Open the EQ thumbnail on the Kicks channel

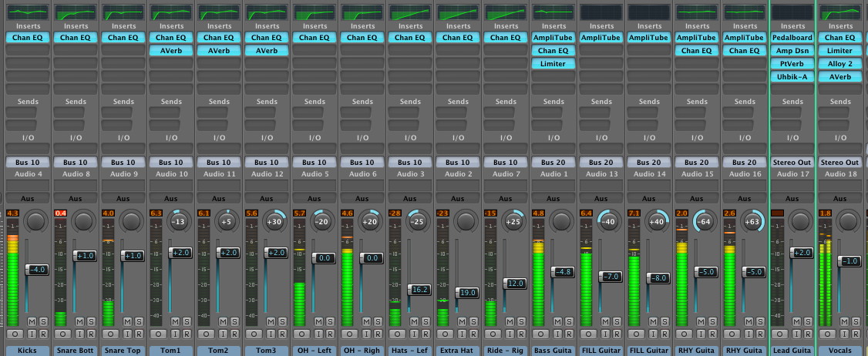tap(27, 12)
